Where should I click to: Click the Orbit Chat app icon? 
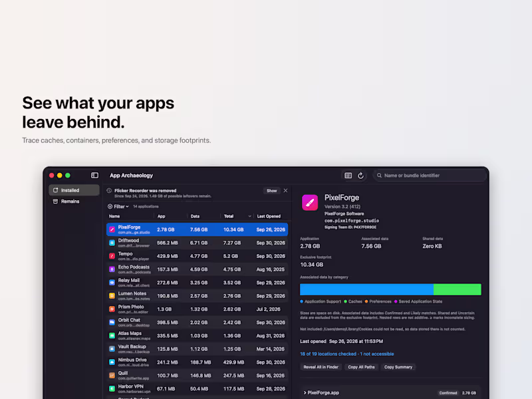(112, 323)
